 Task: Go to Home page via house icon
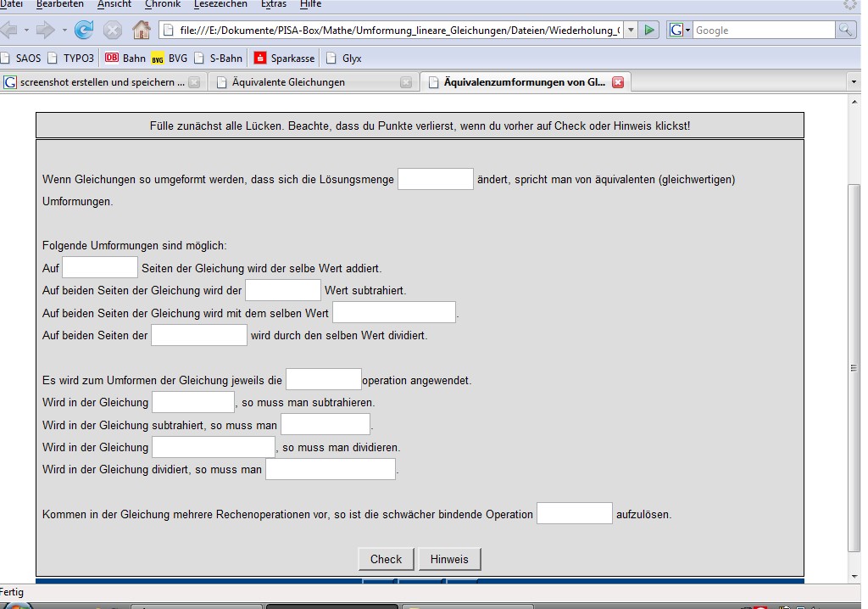tap(142, 31)
